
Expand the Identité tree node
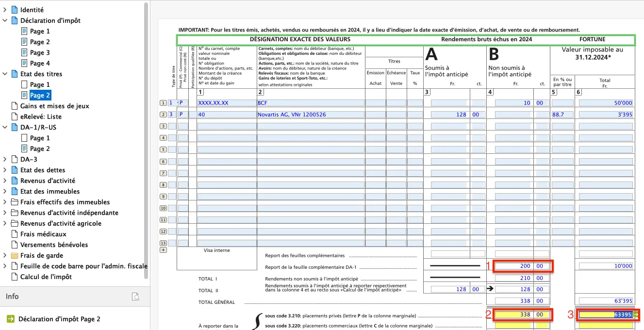pyautogui.click(x=5, y=10)
